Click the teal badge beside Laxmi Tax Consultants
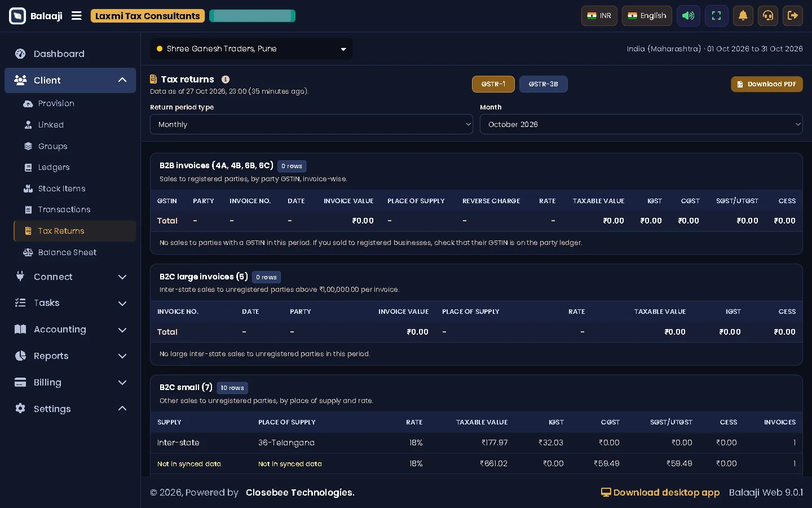Screen dimensions: 812x508 (252, 16)
